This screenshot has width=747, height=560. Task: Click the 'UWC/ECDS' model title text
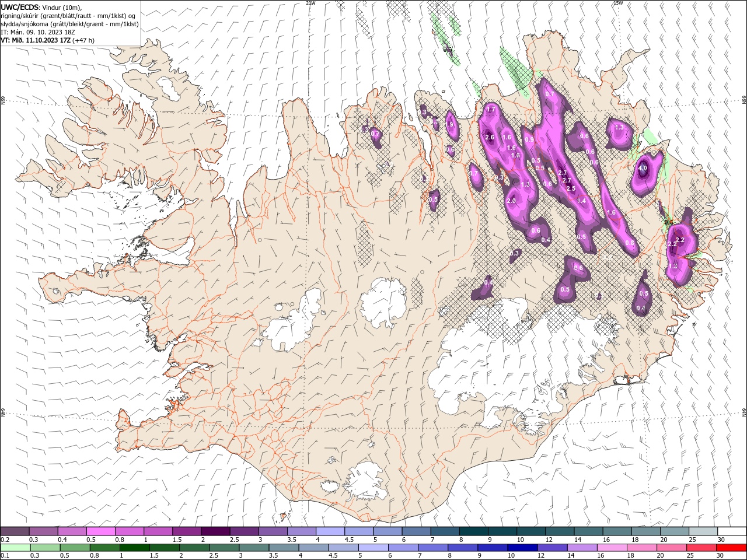click(20, 7)
